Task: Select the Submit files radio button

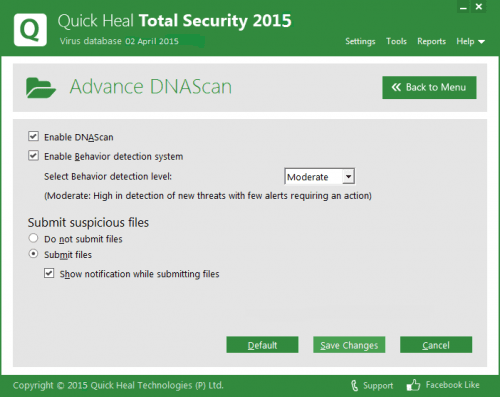Action: tap(33, 254)
